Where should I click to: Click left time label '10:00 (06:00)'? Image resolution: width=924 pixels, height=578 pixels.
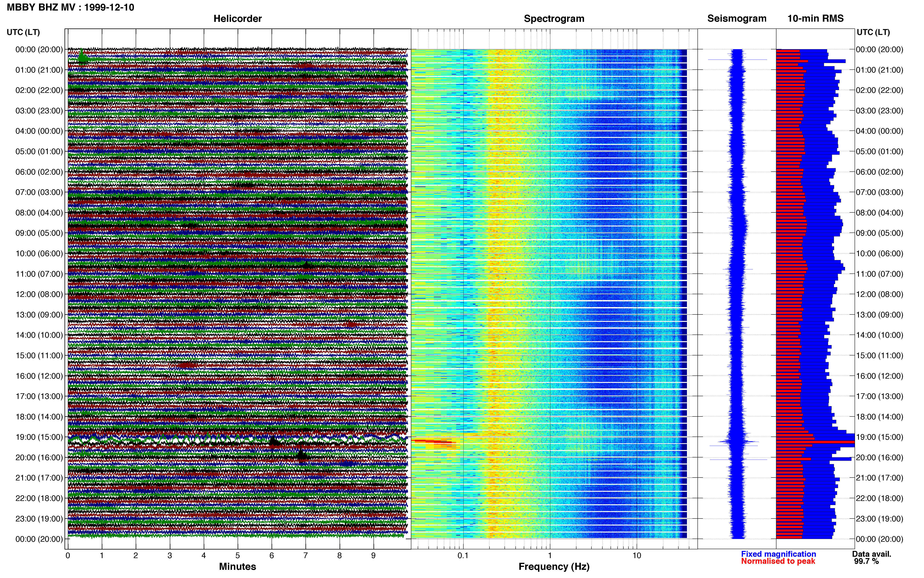tap(39, 253)
